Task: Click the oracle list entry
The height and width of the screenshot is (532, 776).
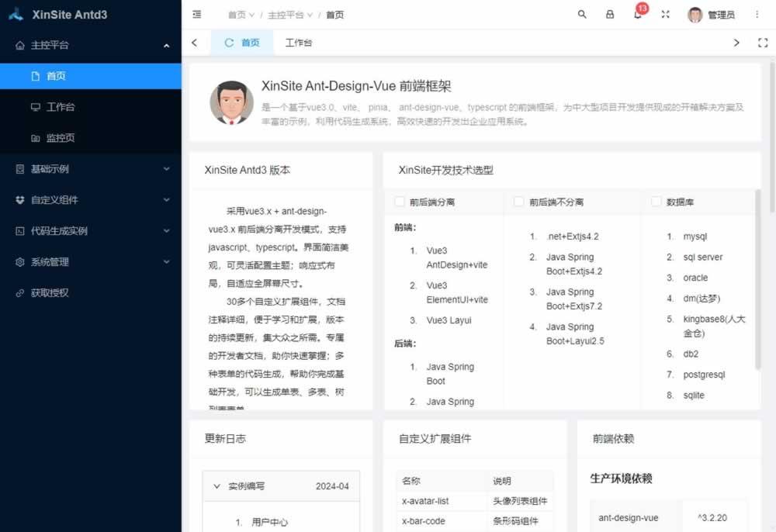Action: coord(695,278)
